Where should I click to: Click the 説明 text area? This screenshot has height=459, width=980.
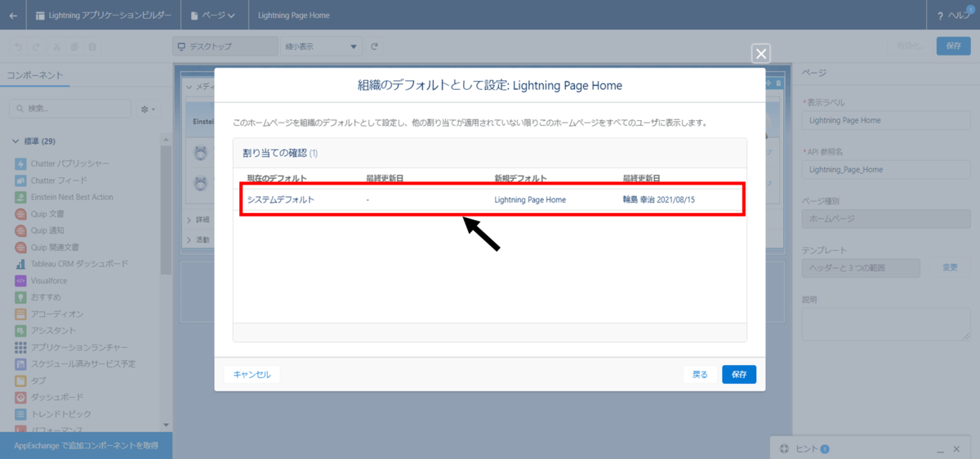(886, 324)
